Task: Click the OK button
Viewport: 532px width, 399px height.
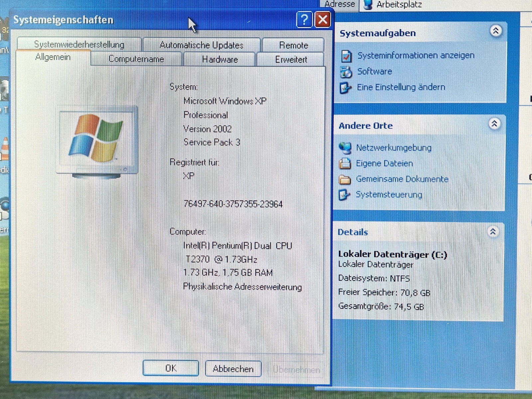Action: pyautogui.click(x=171, y=368)
